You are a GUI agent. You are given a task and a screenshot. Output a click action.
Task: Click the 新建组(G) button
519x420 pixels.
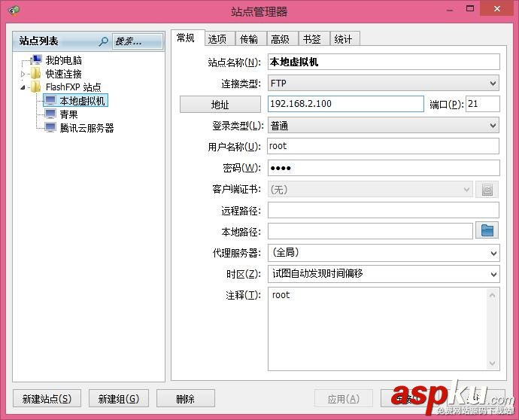119,398
